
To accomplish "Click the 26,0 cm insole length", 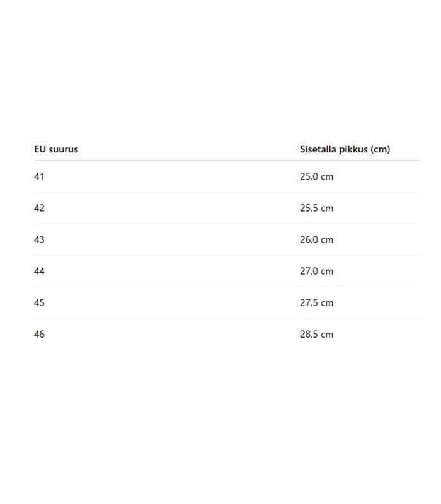I will (x=317, y=239).
